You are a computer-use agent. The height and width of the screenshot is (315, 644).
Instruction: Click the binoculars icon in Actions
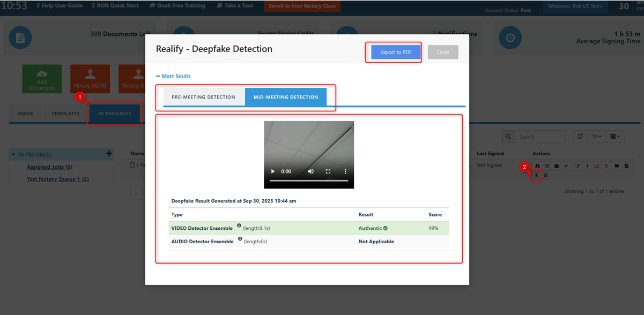point(537,166)
